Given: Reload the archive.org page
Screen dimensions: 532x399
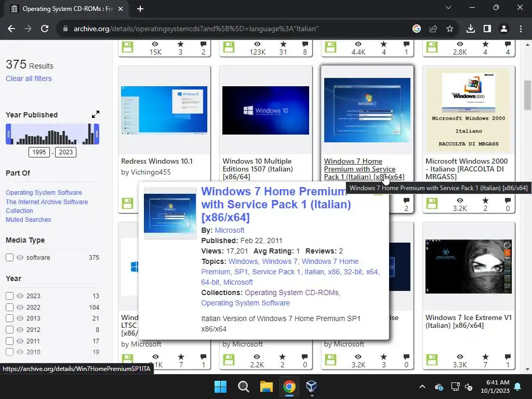Looking at the screenshot, I should pos(45,29).
